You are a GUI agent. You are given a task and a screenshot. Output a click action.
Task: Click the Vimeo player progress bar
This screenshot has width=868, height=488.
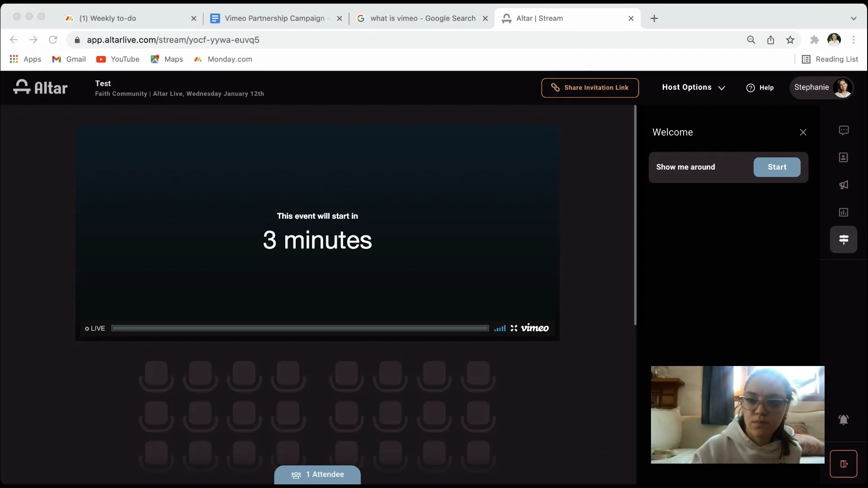300,328
